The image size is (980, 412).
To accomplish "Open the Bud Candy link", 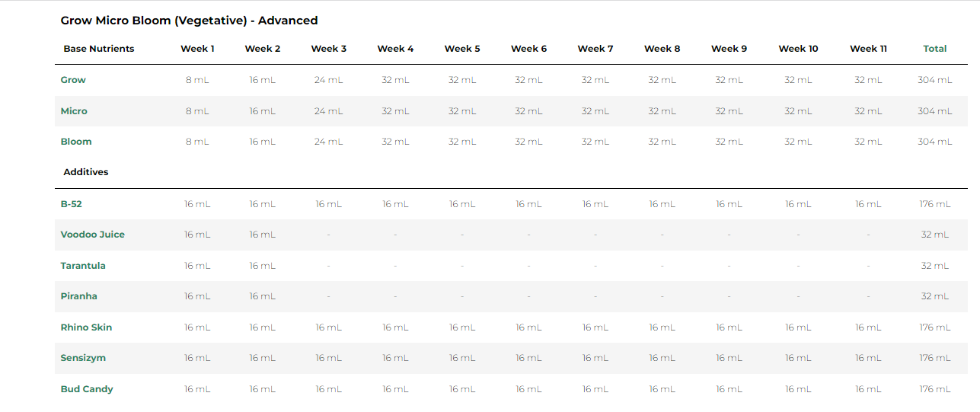I will (x=87, y=389).
